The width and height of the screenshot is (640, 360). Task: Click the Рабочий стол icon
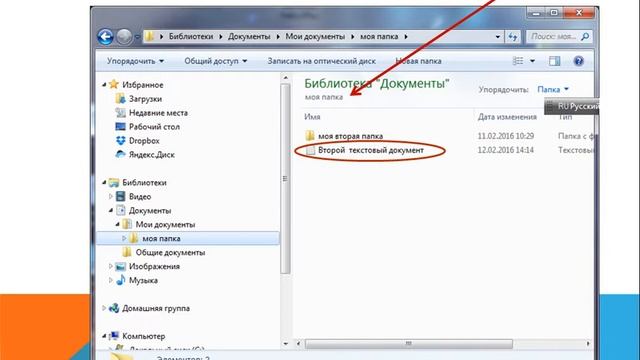(120, 126)
